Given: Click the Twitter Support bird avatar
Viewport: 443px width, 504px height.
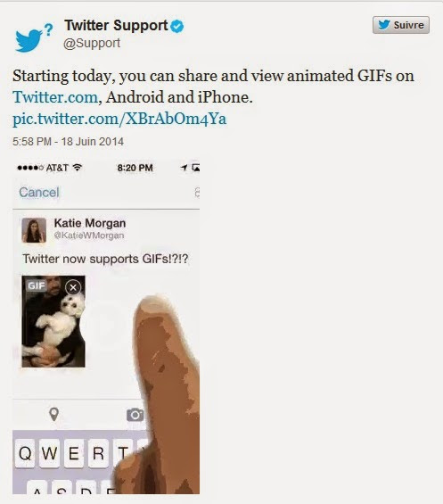Looking at the screenshot, I should 34,37.
